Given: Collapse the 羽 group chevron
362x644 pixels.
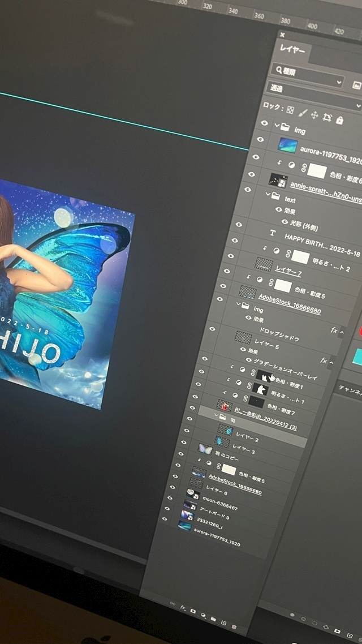Looking at the screenshot, I should [x=216, y=415].
